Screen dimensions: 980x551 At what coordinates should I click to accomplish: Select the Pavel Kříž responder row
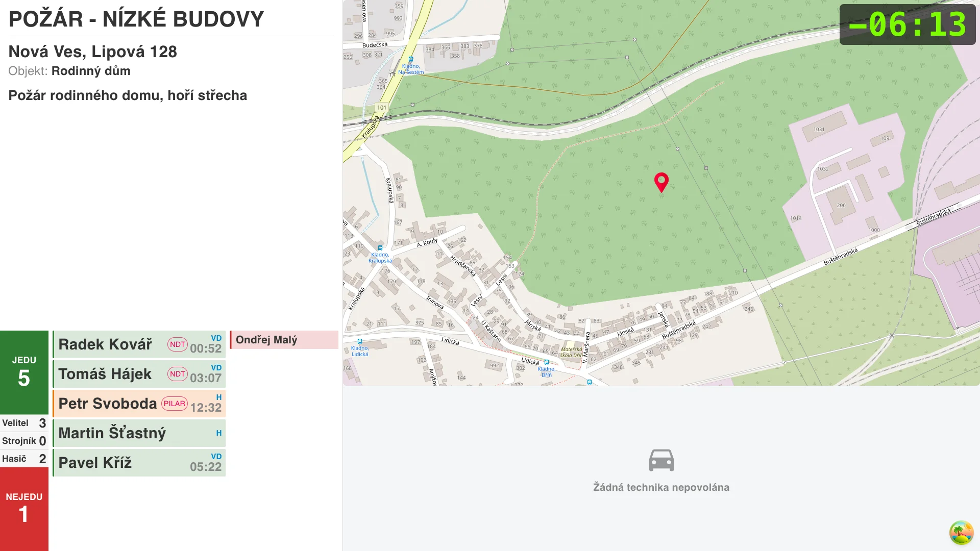pyautogui.click(x=139, y=463)
